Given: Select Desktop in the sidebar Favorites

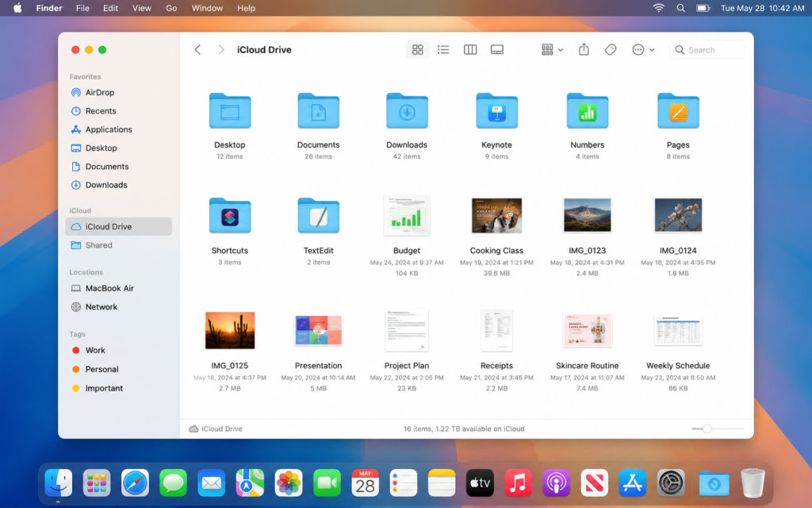Looking at the screenshot, I should tap(119, 148).
